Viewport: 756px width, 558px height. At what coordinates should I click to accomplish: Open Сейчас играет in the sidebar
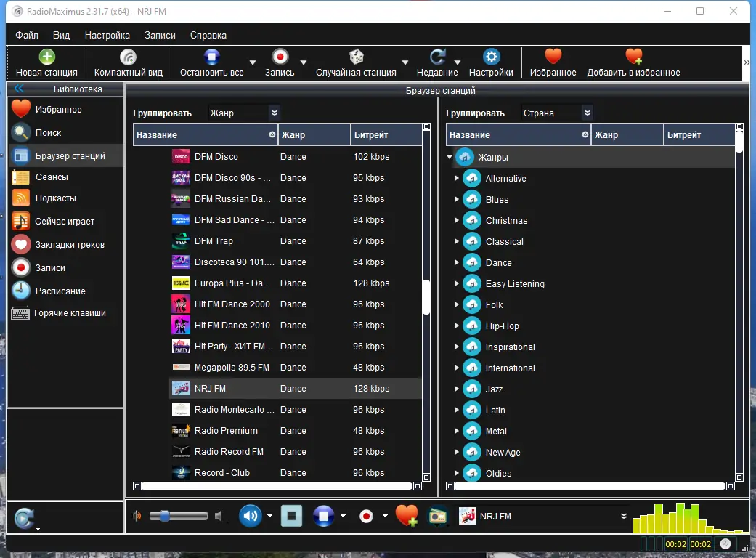coord(65,222)
